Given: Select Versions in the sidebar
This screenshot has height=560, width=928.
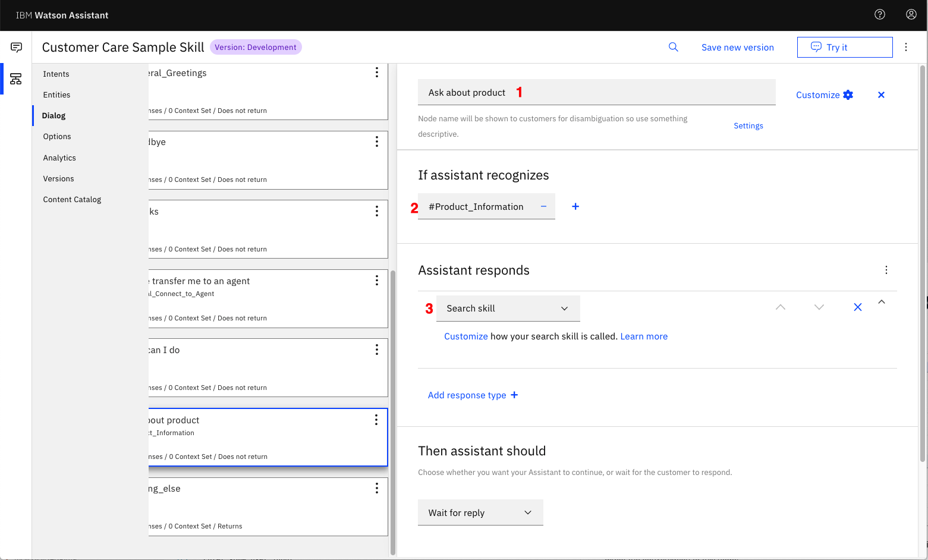Looking at the screenshot, I should (58, 178).
